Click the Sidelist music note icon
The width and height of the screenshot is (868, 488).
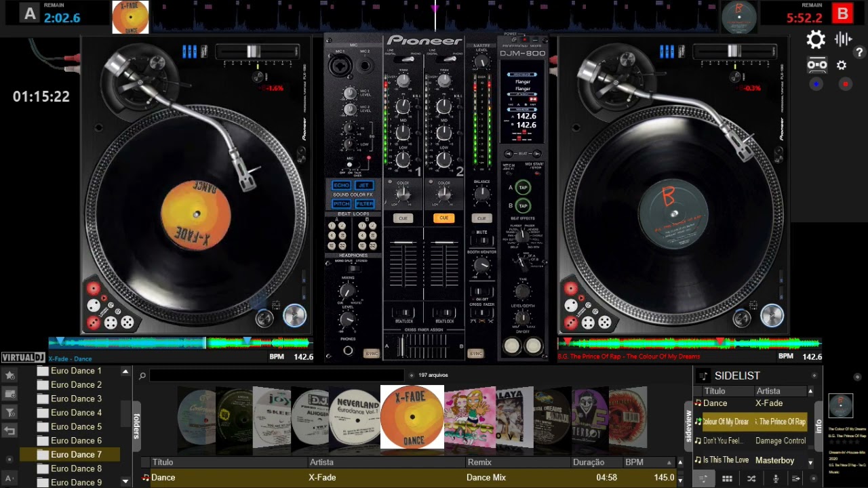[703, 375]
